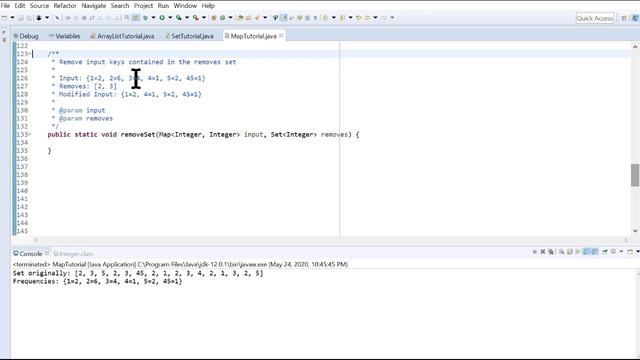This screenshot has height=360, width=640.
Task: Click the green Debug bug icon
Action: tap(145, 18)
